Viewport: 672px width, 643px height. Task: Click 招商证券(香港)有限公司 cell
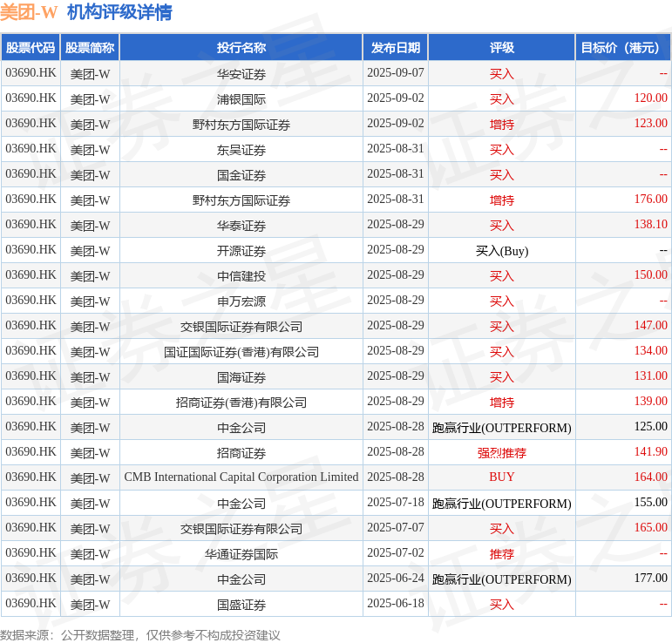(241, 403)
